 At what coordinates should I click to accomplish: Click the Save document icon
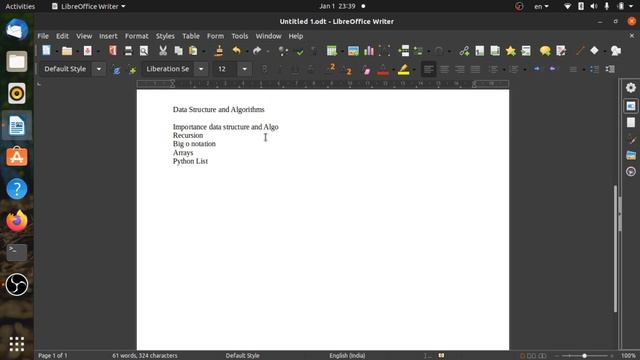pos(87,51)
